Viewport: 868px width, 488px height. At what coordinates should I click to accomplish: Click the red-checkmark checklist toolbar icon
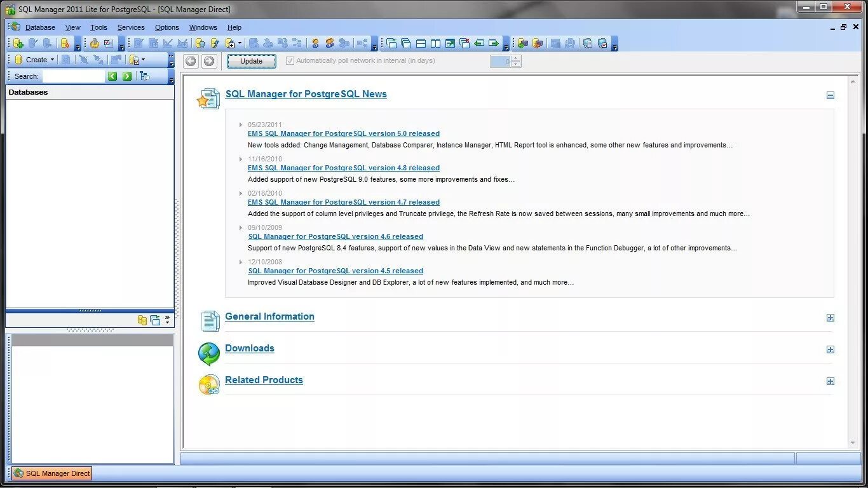(x=109, y=43)
